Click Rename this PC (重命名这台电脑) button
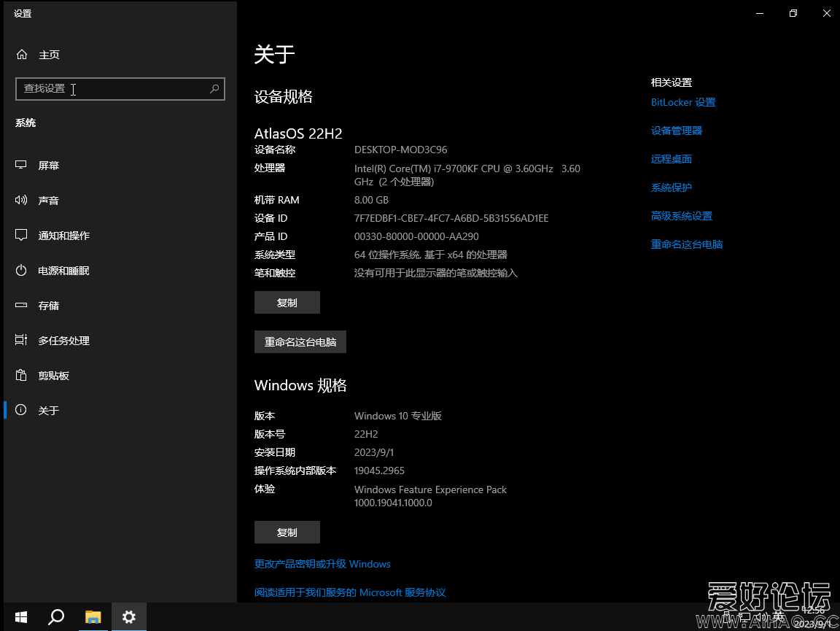 300,342
